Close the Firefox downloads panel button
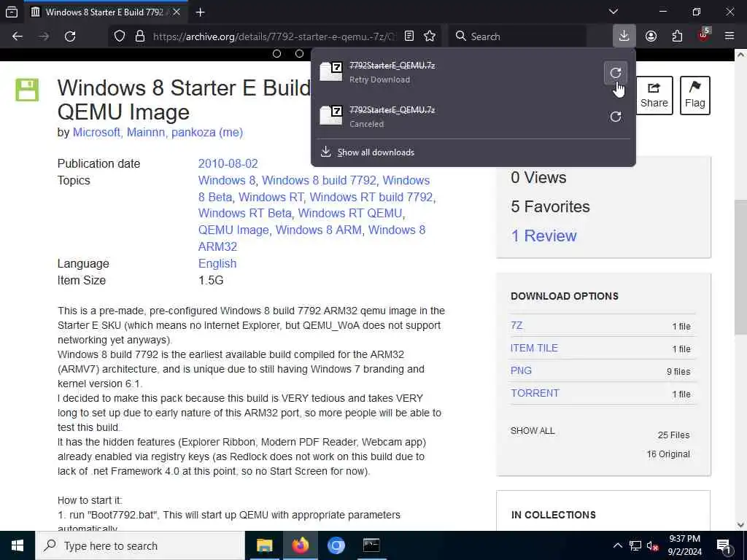 coord(624,36)
